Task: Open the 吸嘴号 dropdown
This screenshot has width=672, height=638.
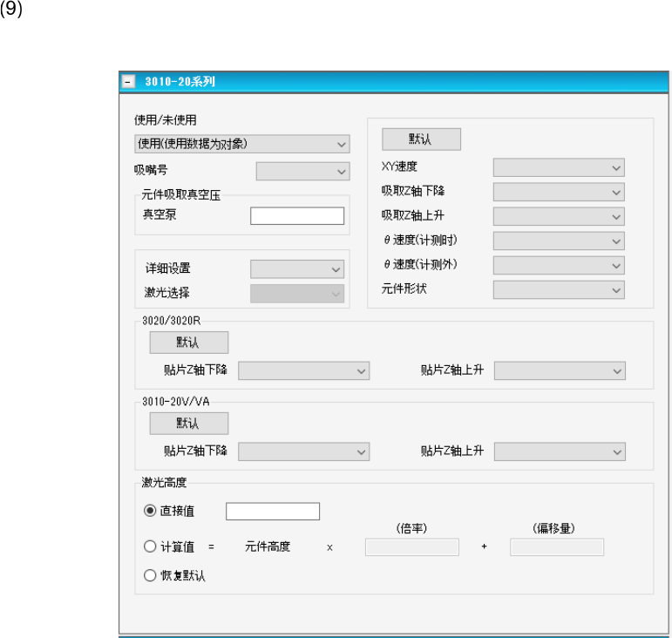Action: pos(303,172)
